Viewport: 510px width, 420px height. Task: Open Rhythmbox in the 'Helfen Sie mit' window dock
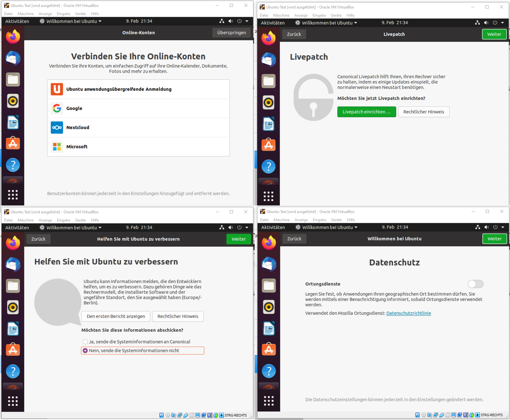pos(13,307)
